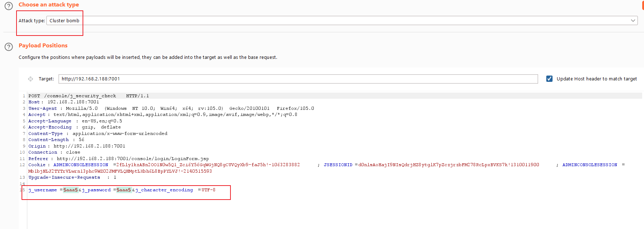The width and height of the screenshot is (644, 229).
Task: Click the help icon beside Choose an attack type
Action: point(9,6)
